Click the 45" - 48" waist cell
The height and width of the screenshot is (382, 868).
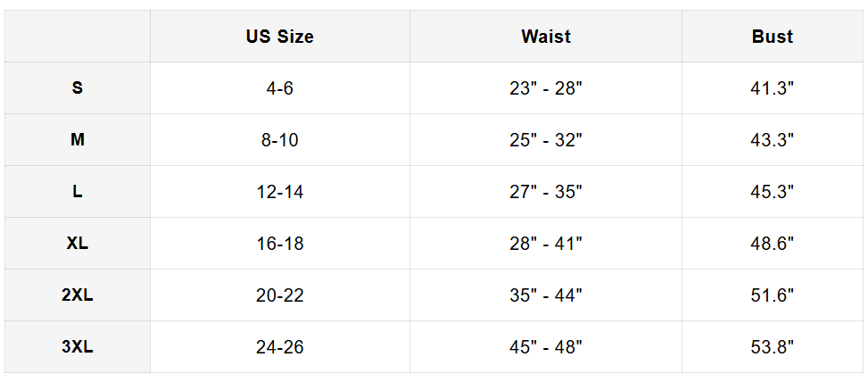click(546, 347)
